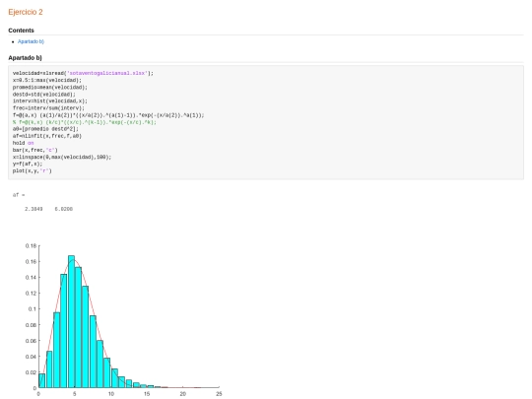Screen dimensions: 532x399
Task: Click the 'af =' output label
Action: (x=19, y=195)
